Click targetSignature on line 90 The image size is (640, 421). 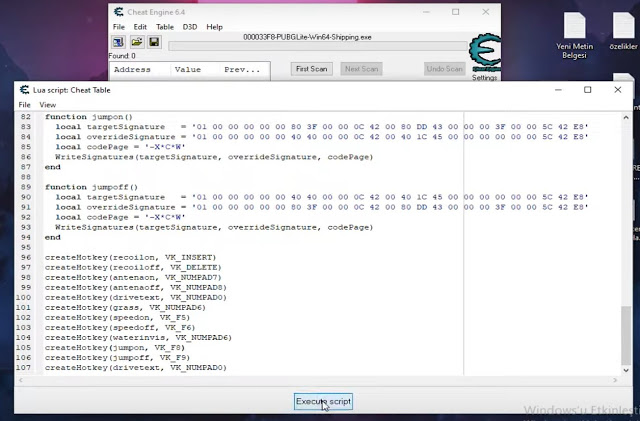click(x=126, y=197)
